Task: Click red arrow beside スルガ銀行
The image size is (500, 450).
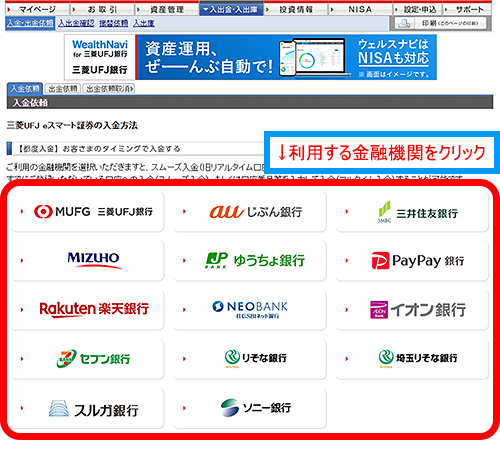Action: point(22,408)
